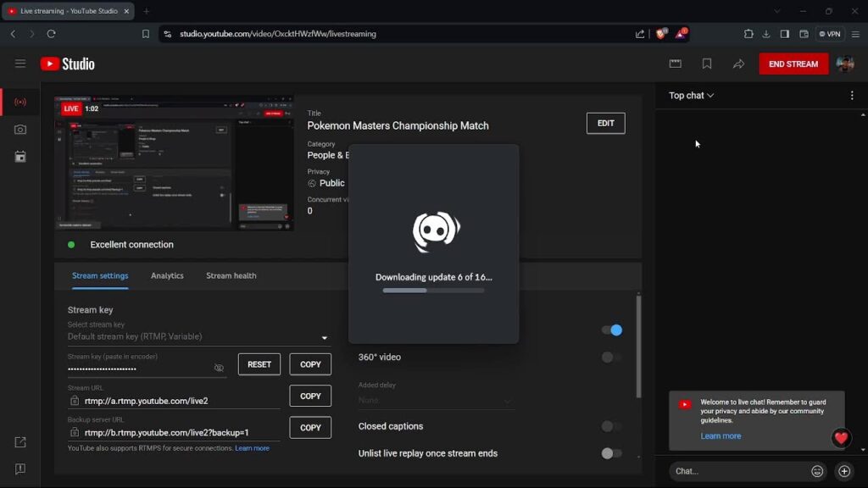This screenshot has height=488, width=868.
Task: Toggle Unlist live replay once stream ends
Action: pos(611,453)
